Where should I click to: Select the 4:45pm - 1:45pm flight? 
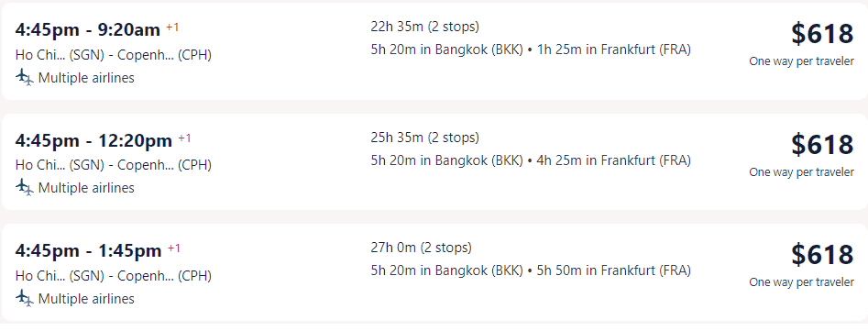point(434,272)
